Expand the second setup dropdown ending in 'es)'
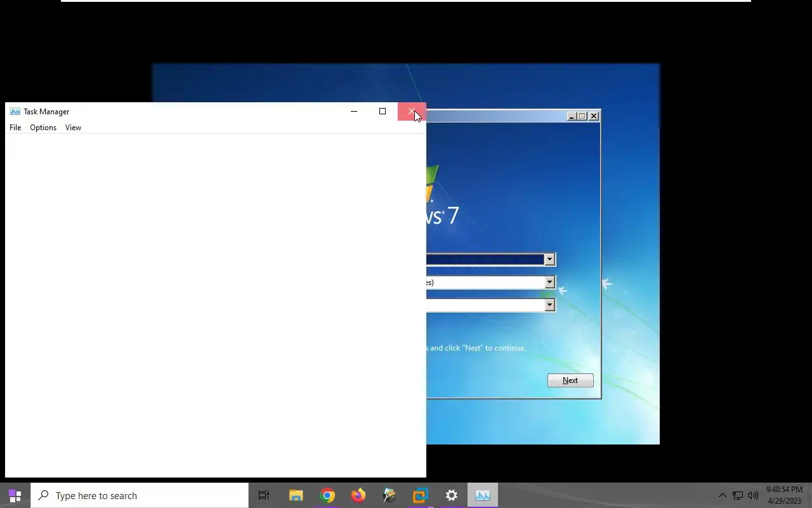The width and height of the screenshot is (812, 508). (549, 282)
